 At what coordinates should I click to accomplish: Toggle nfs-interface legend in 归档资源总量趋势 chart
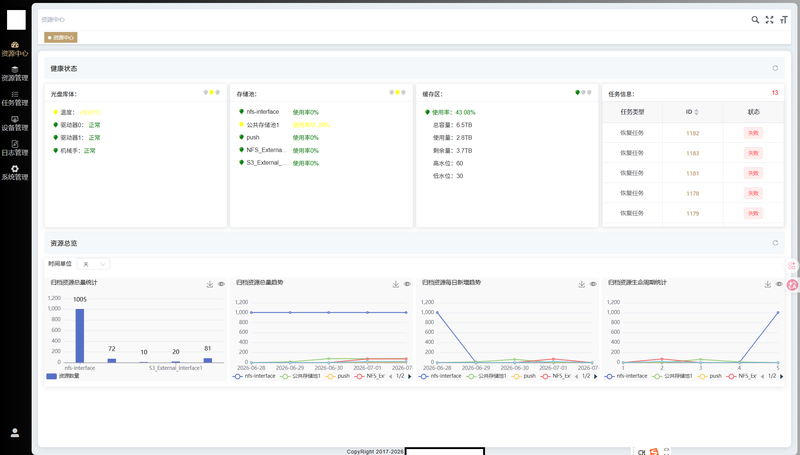254,376
